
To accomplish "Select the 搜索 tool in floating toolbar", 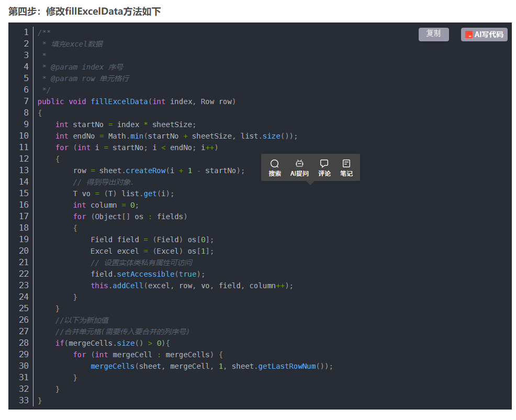I will 275,166.
